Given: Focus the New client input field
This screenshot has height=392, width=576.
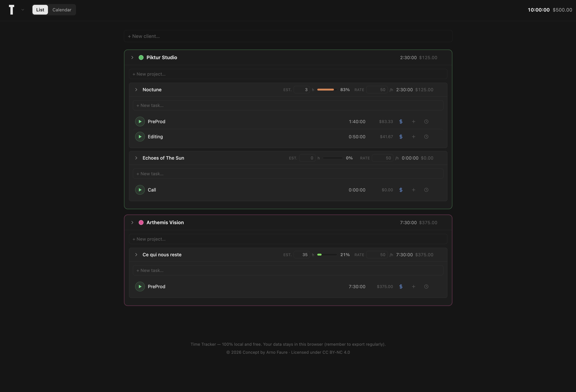Looking at the screenshot, I should (288, 36).
